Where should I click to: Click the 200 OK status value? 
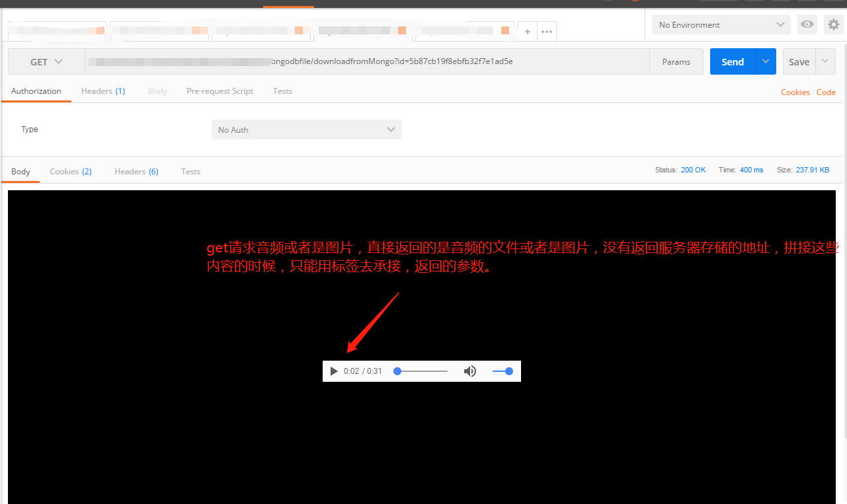693,170
